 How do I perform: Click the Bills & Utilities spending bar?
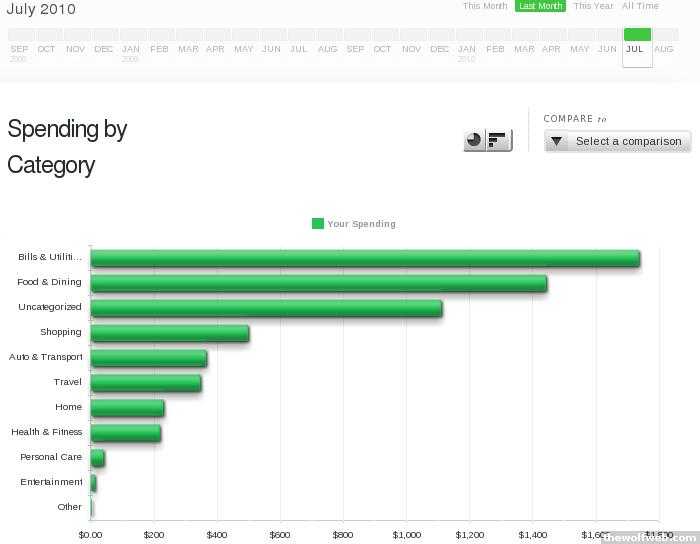(364, 258)
